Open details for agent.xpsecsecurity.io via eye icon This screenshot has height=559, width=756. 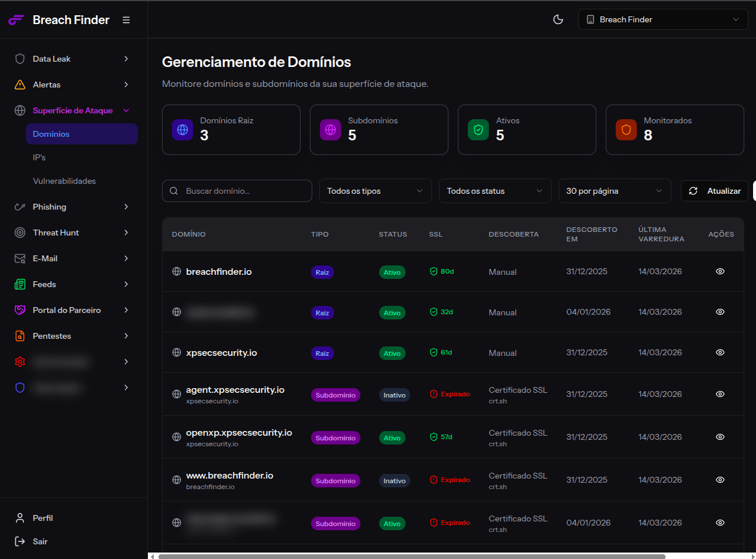(x=720, y=394)
